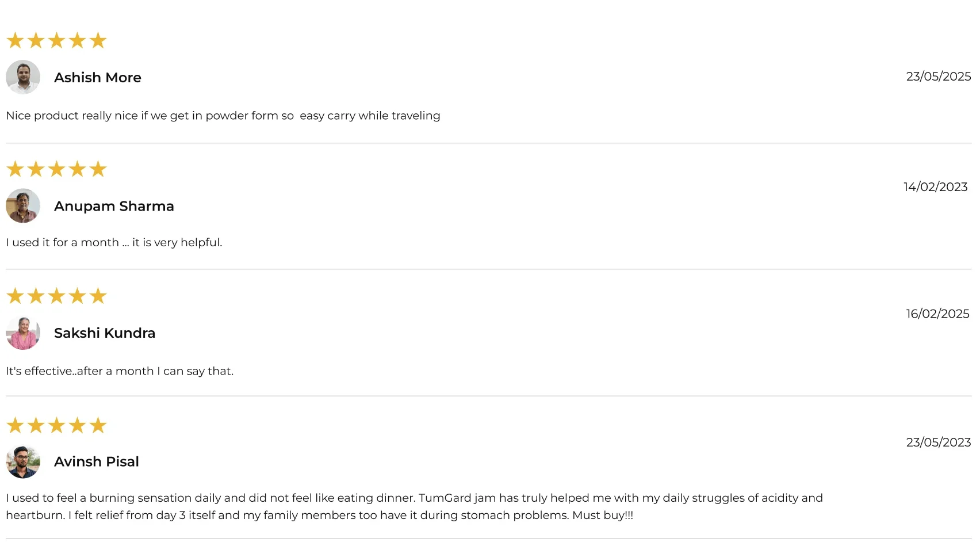Click the date 23/05/2023
980x542 pixels.
(x=939, y=442)
